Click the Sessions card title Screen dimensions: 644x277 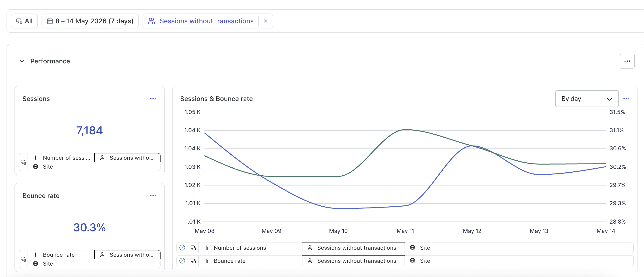[36, 99]
